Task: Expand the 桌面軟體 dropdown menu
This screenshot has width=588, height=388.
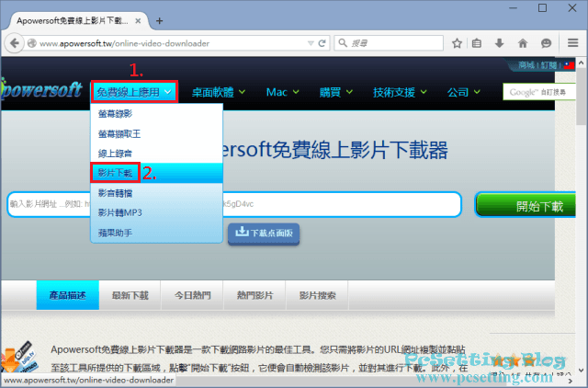Action: (219, 92)
